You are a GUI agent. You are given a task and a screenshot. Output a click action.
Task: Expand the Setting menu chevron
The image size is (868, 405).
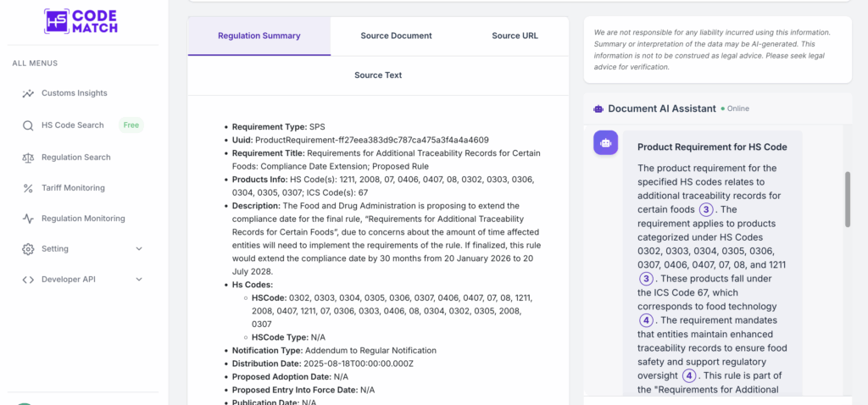[139, 249]
